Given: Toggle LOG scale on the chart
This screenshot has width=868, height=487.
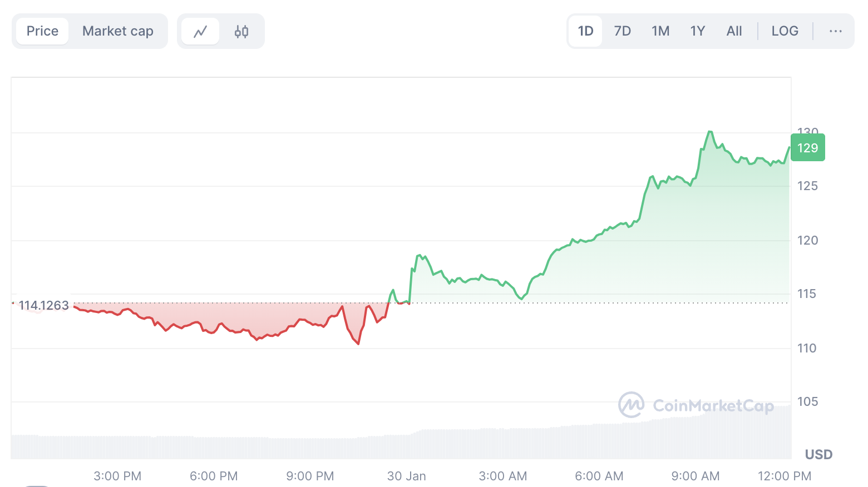Looking at the screenshot, I should (x=785, y=31).
